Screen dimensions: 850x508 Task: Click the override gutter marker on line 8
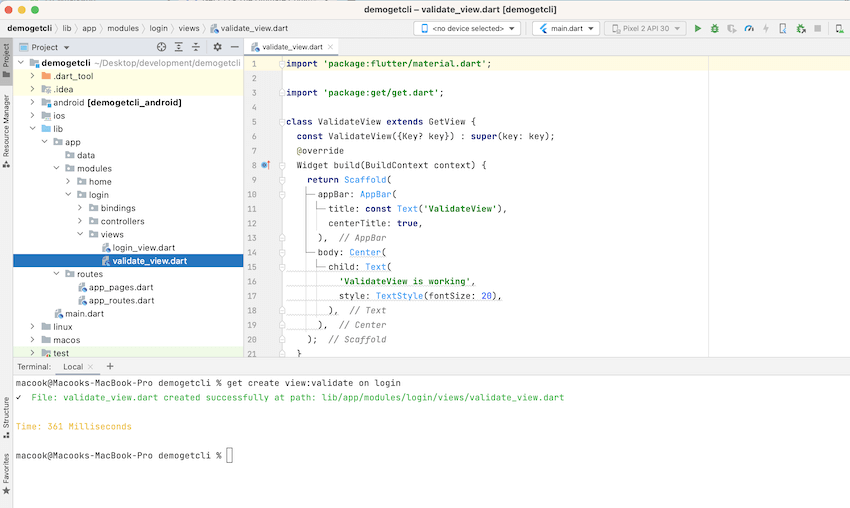[266, 165]
